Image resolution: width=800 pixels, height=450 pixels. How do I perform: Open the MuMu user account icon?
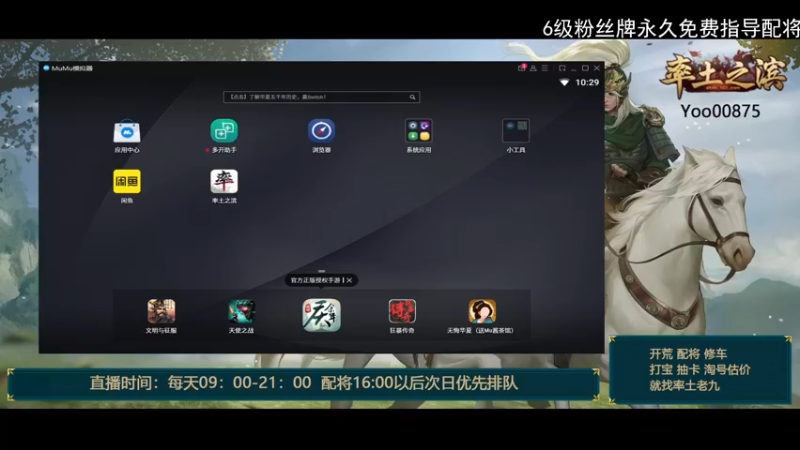[533, 68]
